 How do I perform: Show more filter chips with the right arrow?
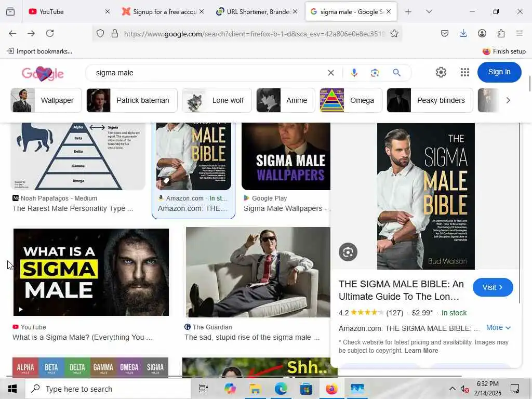pyautogui.click(x=508, y=100)
